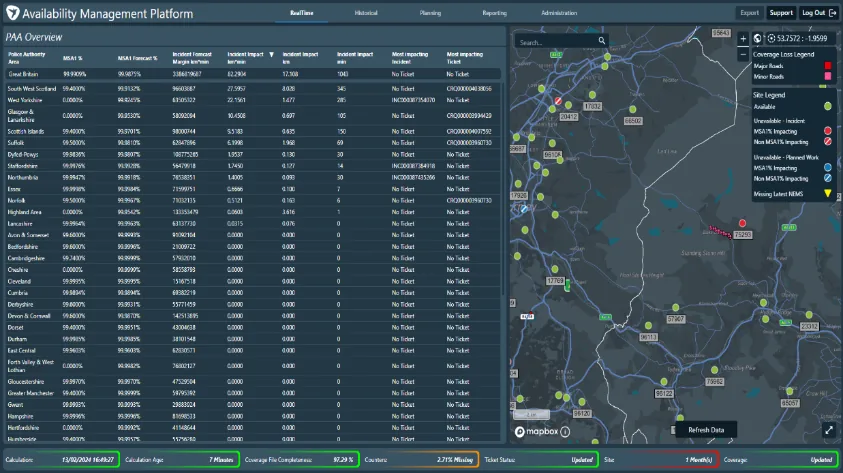
Task: Expand the map to fullscreen
Action: tap(829, 429)
